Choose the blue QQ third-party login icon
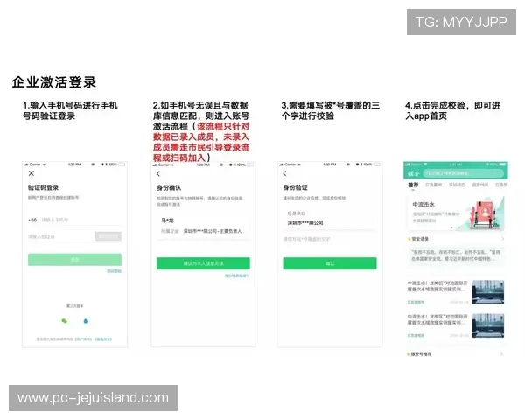The image size is (525, 420). coord(86,321)
